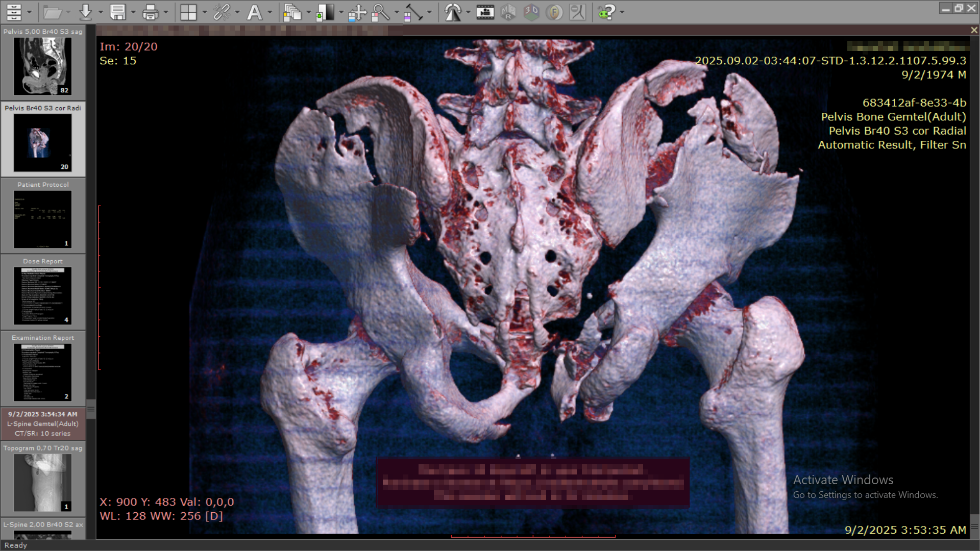Click the printer icon
This screenshot has height=551, width=980.
click(151, 12)
